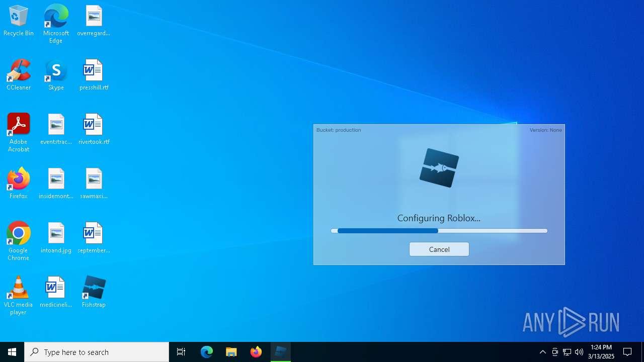
Task: Select the Firefox desktop shortcut
Action: coord(19,184)
